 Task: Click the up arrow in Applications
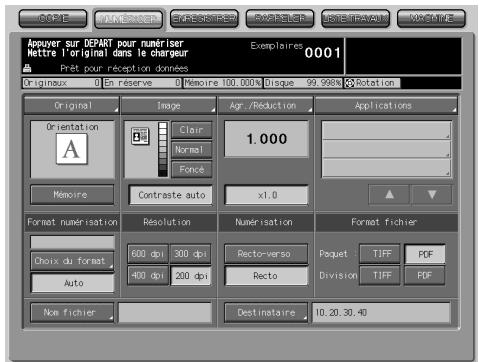[x=389, y=195]
